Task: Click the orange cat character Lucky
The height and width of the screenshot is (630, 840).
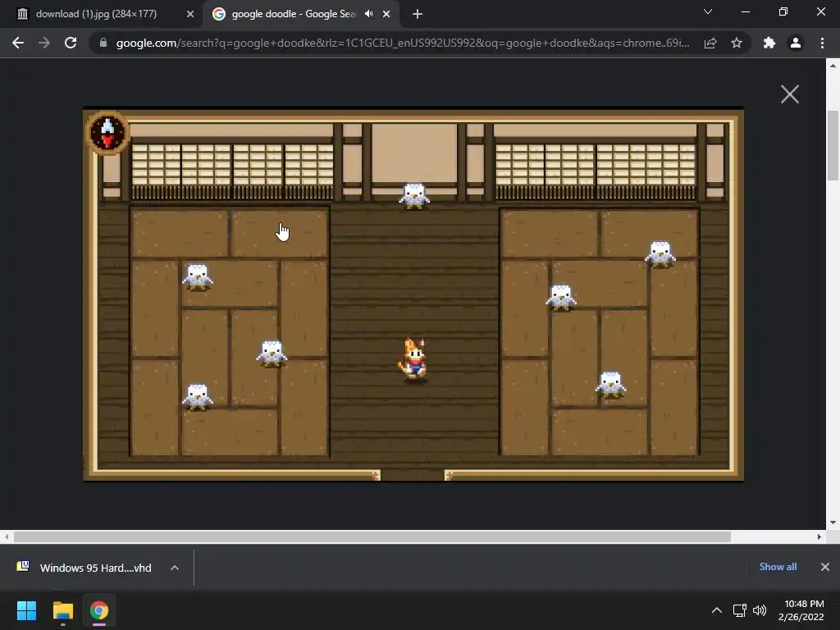Action: click(x=413, y=359)
